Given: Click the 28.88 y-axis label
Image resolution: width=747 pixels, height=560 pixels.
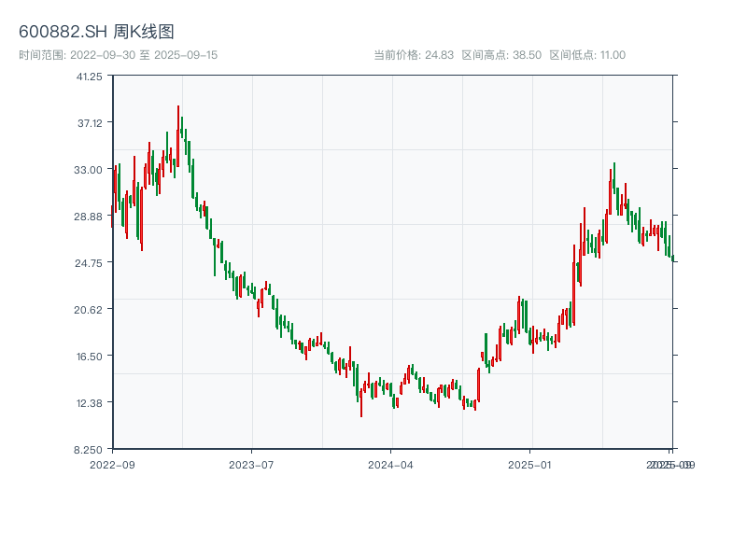Looking at the screenshot, I should tap(90, 217).
